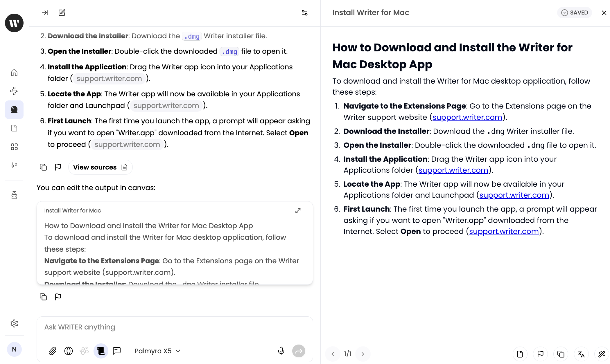Screen dimensions: 610x364
Task: Go to previous canvas version
Action: [x=333, y=354]
